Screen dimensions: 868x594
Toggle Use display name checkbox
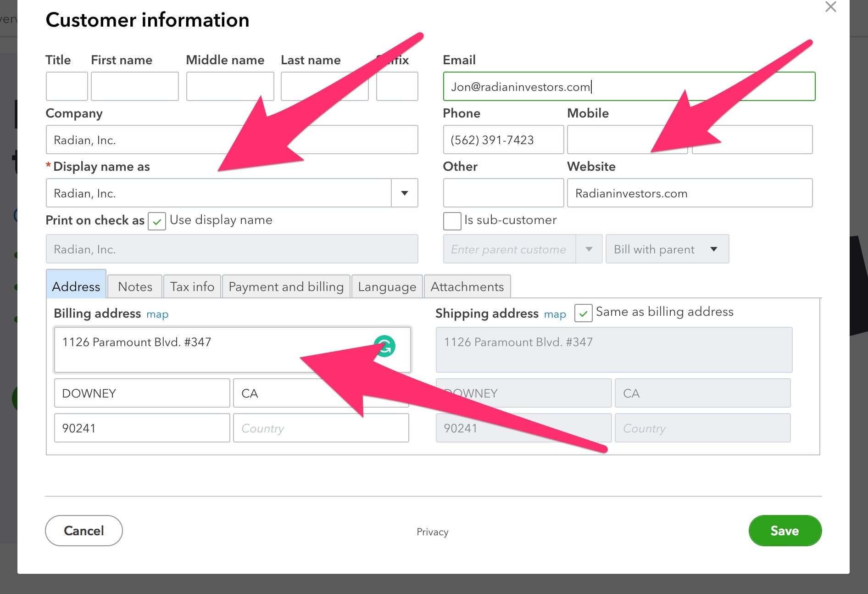157,221
